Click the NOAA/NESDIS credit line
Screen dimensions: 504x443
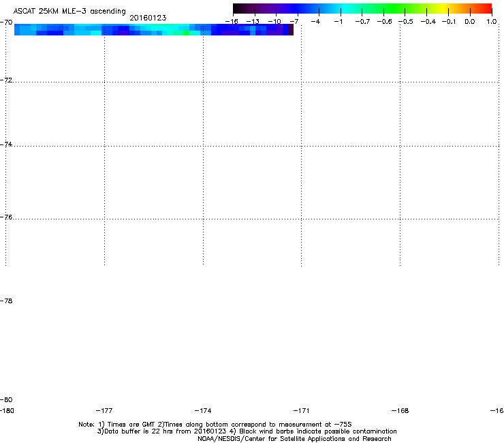(294, 439)
